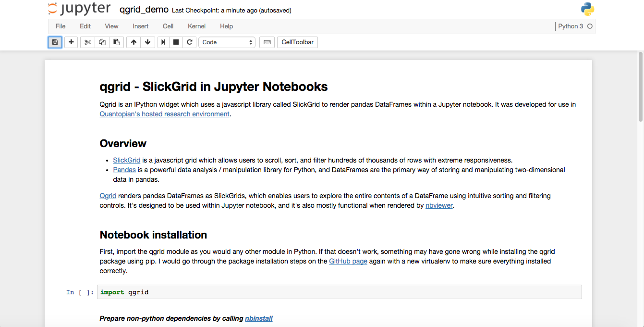Open the Qgrid link
This screenshot has width=644, height=327.
click(108, 196)
